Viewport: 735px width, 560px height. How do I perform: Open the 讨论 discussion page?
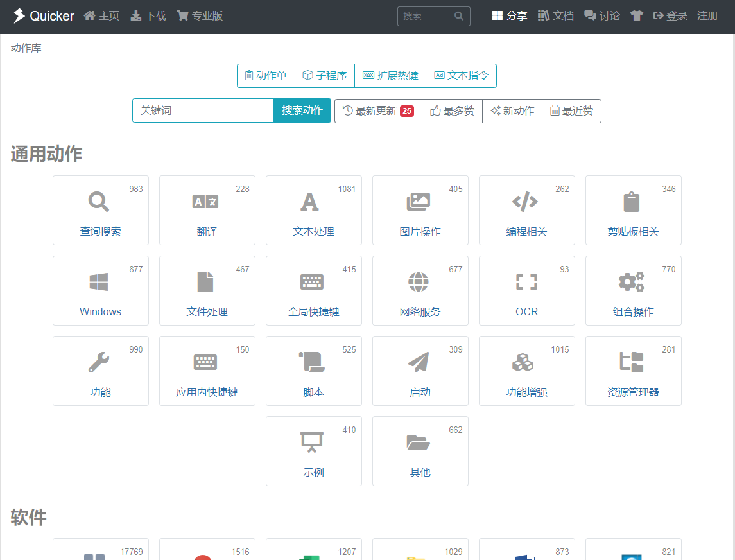[x=602, y=16]
